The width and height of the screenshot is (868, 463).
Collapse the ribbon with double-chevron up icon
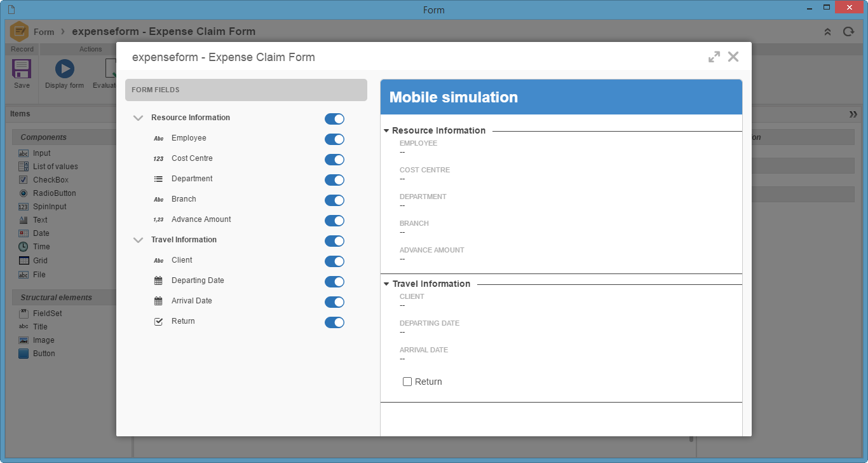(827, 32)
